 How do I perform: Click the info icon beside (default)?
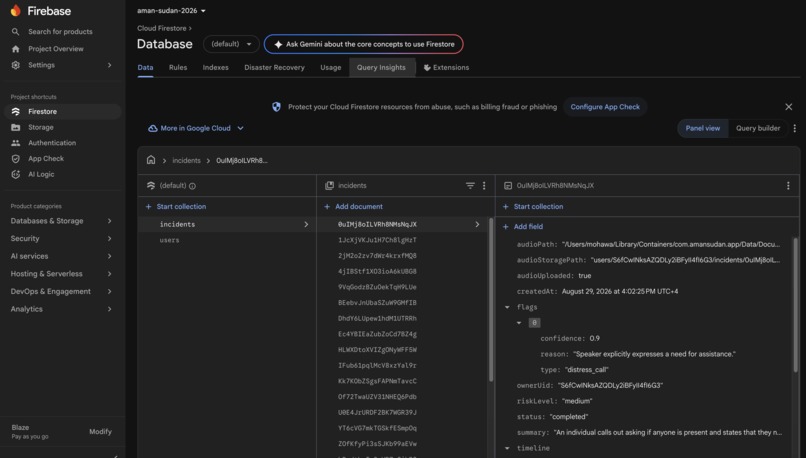pos(192,186)
